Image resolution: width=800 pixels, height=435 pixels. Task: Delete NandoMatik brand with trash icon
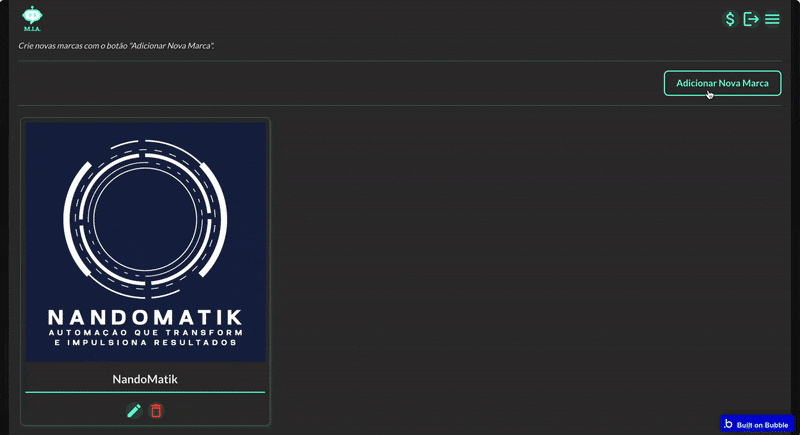coord(156,411)
